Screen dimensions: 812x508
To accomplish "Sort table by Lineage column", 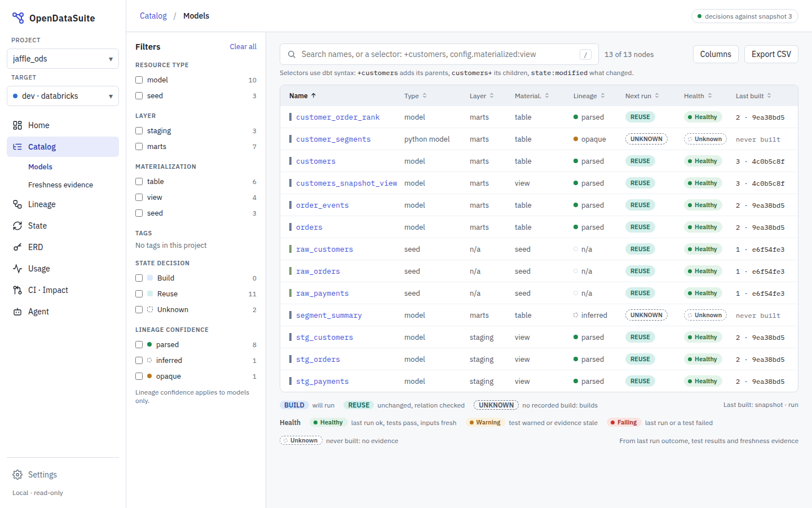I will coord(589,96).
